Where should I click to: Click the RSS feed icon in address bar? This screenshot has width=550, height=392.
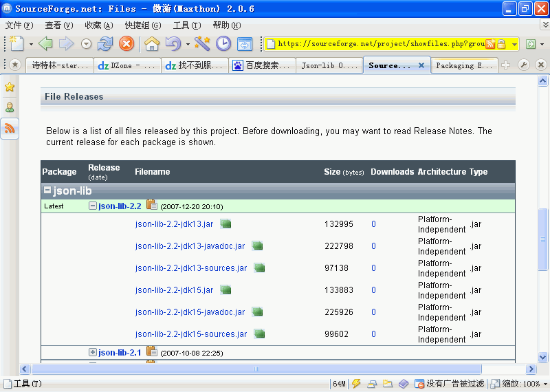click(490, 44)
